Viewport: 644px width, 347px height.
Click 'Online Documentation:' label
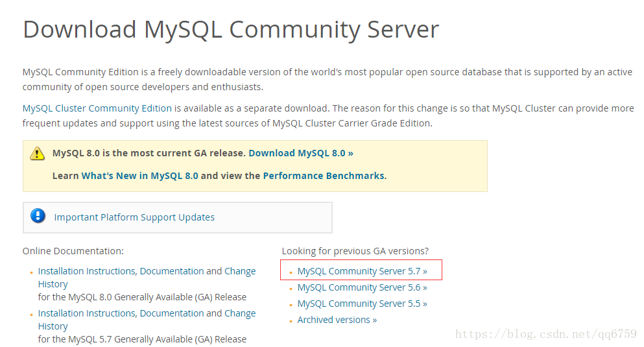pyautogui.click(x=73, y=251)
